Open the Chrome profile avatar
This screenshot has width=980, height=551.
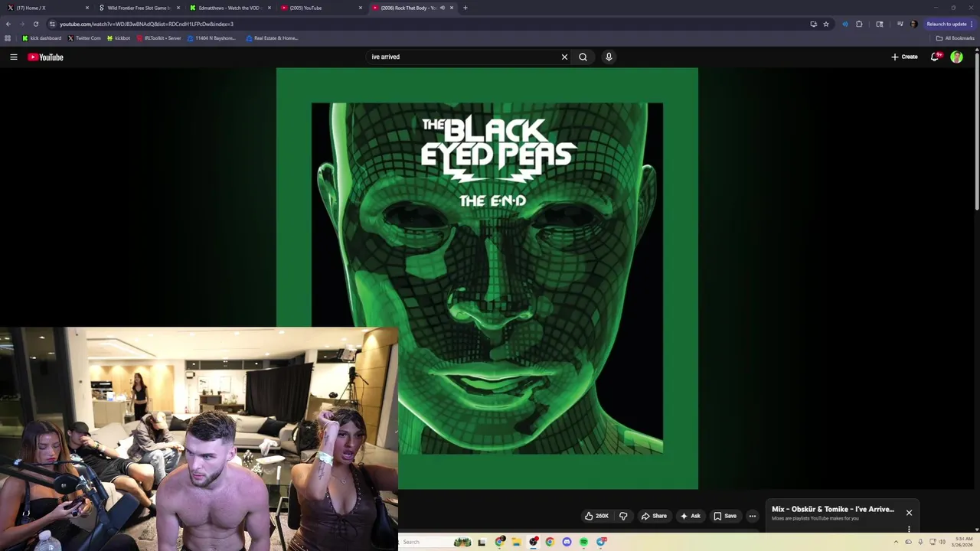tap(913, 24)
